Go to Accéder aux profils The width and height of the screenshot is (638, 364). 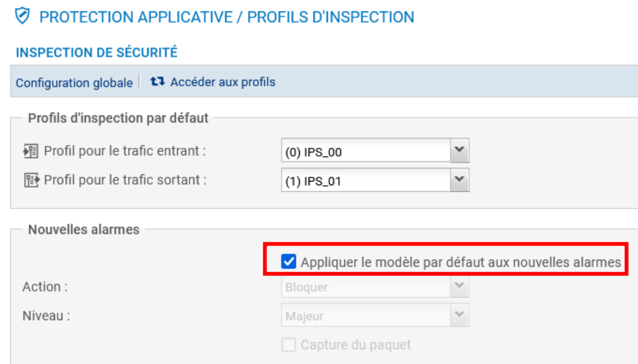[222, 82]
